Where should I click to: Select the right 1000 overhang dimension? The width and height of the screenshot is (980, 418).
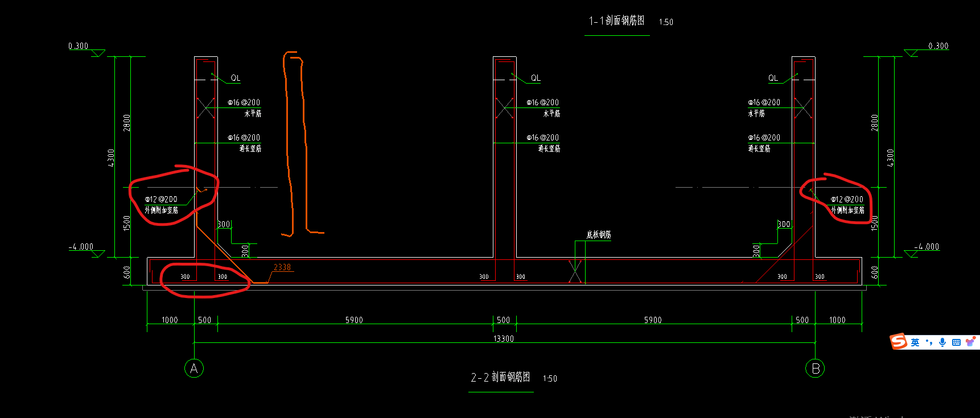(x=837, y=320)
